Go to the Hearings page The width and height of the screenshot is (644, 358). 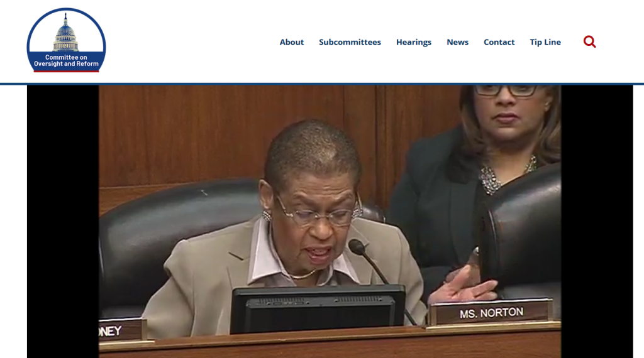(414, 42)
